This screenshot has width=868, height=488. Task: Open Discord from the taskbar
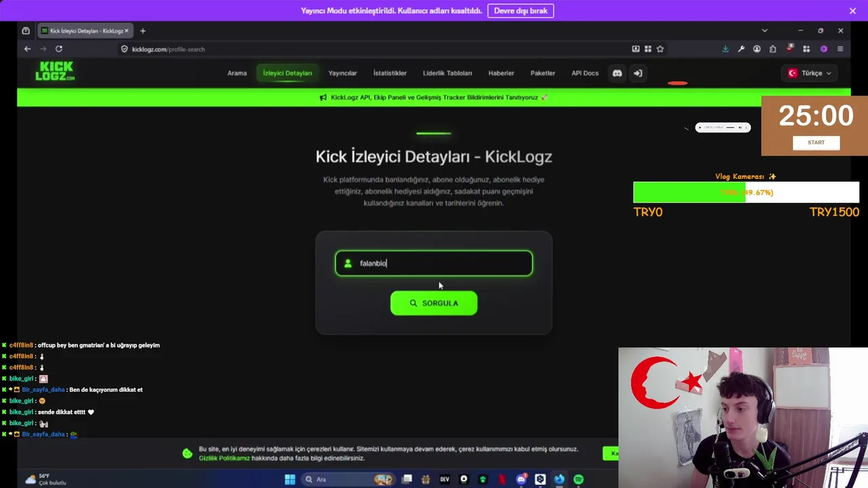click(521, 479)
